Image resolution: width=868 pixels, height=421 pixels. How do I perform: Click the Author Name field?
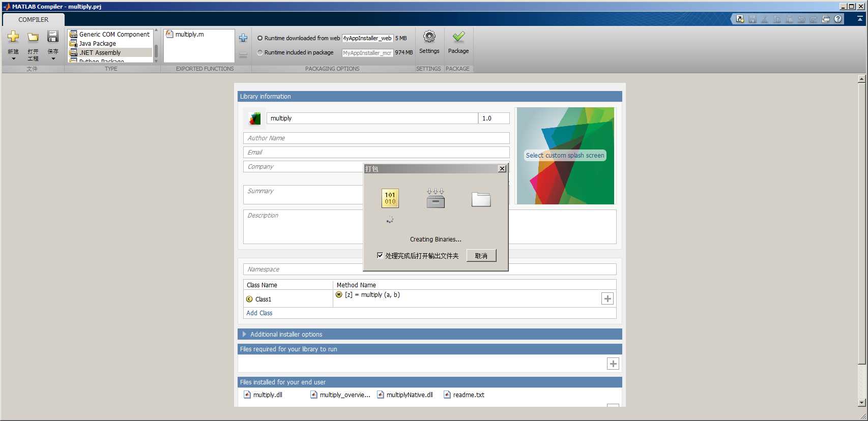(376, 138)
